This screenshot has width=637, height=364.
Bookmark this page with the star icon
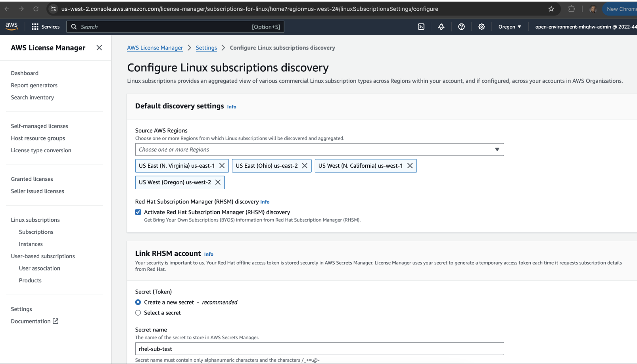551,9
